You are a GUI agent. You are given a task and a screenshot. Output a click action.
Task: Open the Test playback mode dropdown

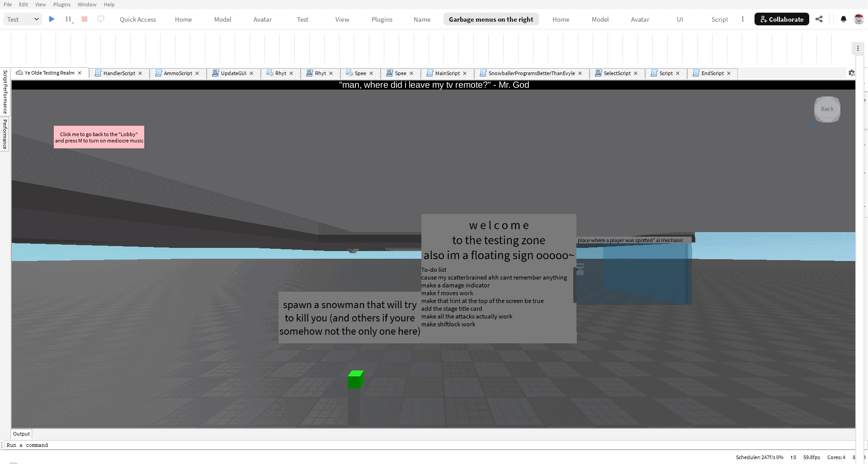22,19
